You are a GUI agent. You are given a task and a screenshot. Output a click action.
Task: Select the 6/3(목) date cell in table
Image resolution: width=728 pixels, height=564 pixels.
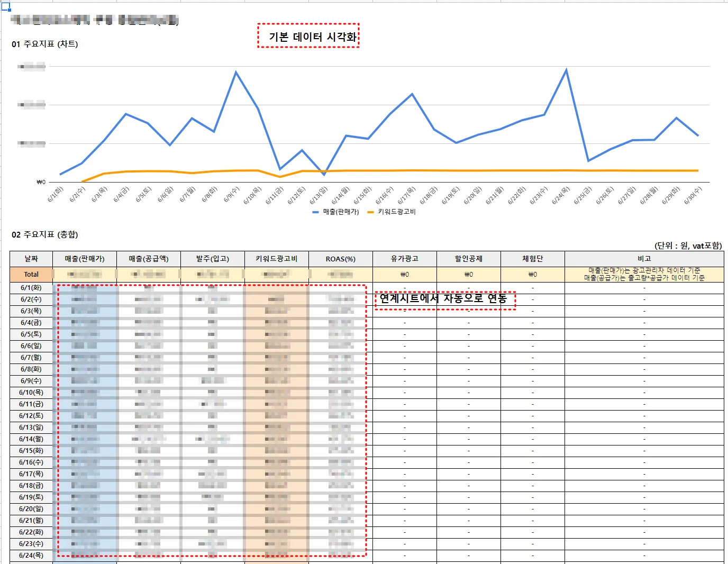tap(31, 311)
